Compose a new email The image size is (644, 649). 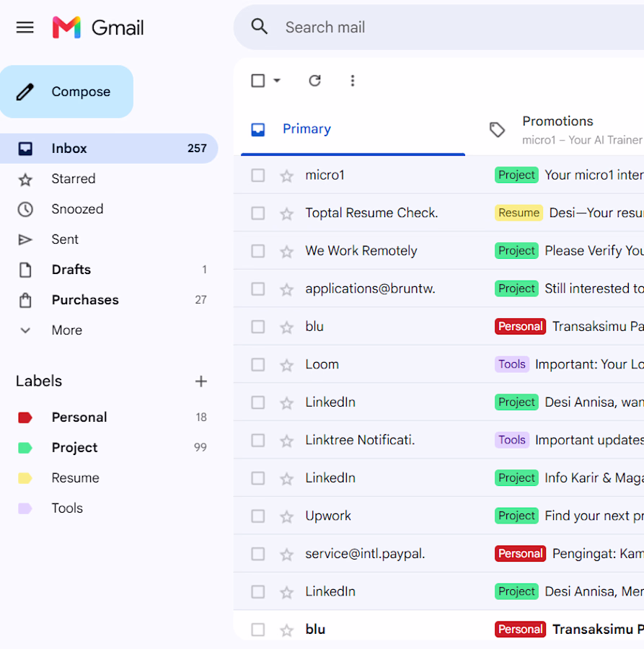click(x=66, y=92)
